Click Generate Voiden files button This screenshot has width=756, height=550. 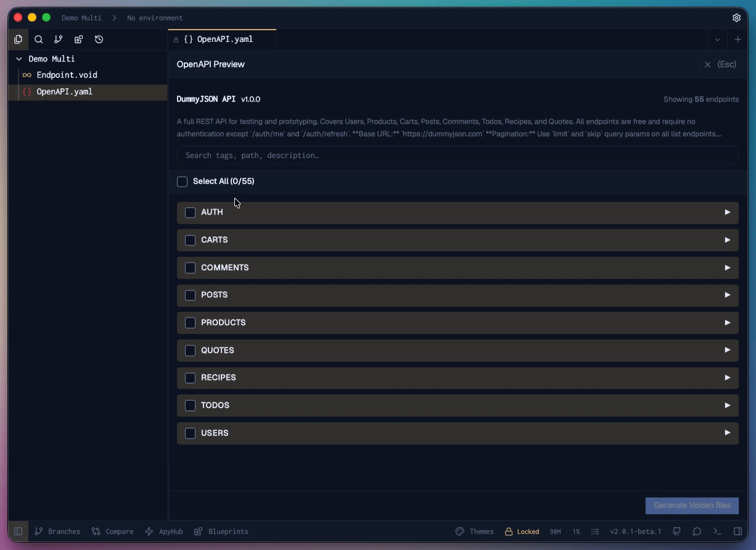pos(692,506)
